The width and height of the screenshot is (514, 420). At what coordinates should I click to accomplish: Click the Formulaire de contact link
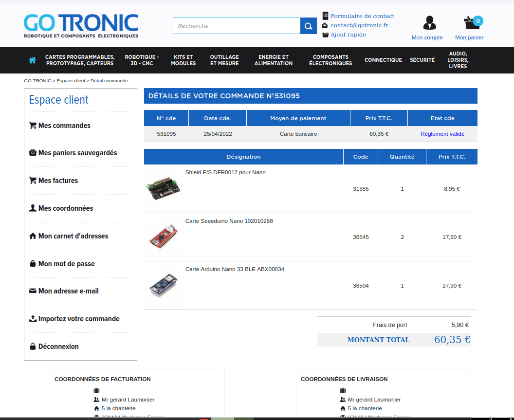(362, 16)
